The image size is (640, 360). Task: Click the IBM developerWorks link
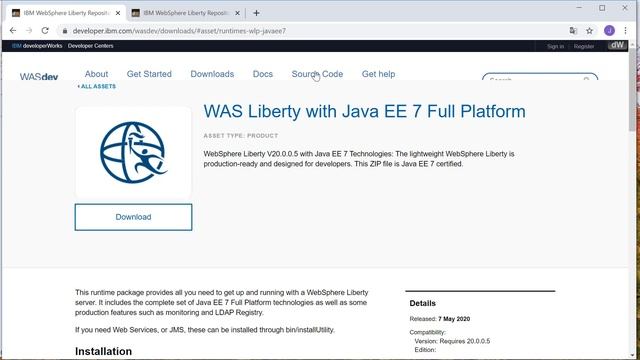[x=37, y=46]
